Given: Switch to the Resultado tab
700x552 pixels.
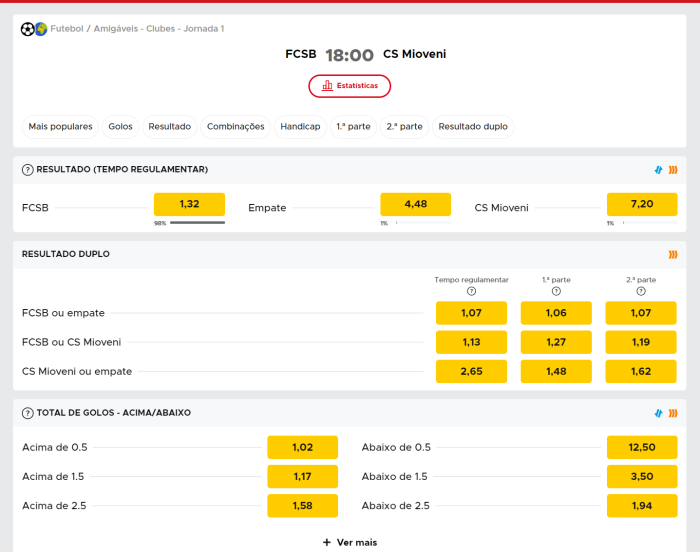Looking at the screenshot, I should [170, 126].
